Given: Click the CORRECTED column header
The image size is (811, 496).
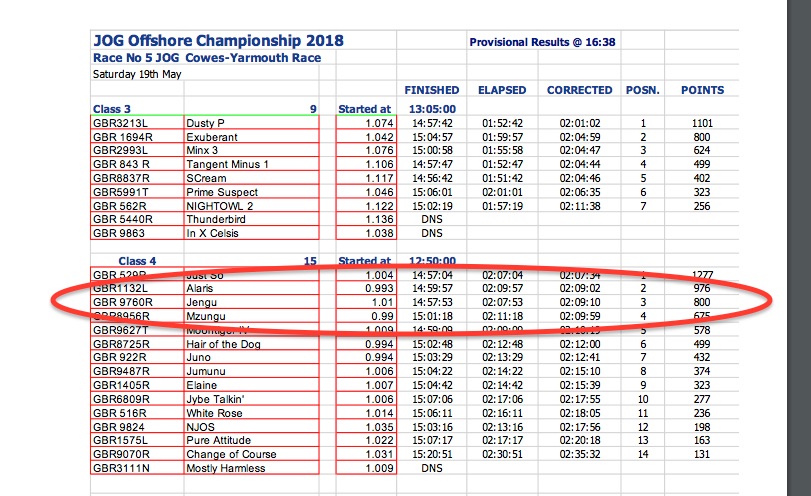Looking at the screenshot, I should [x=579, y=90].
